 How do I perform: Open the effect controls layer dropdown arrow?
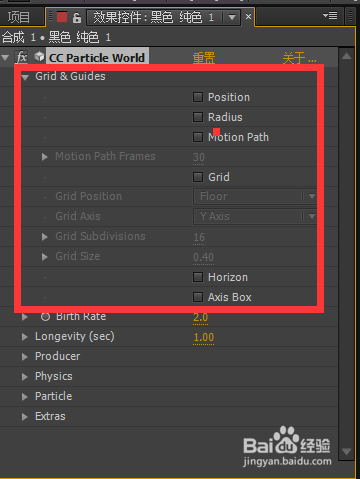[232, 17]
